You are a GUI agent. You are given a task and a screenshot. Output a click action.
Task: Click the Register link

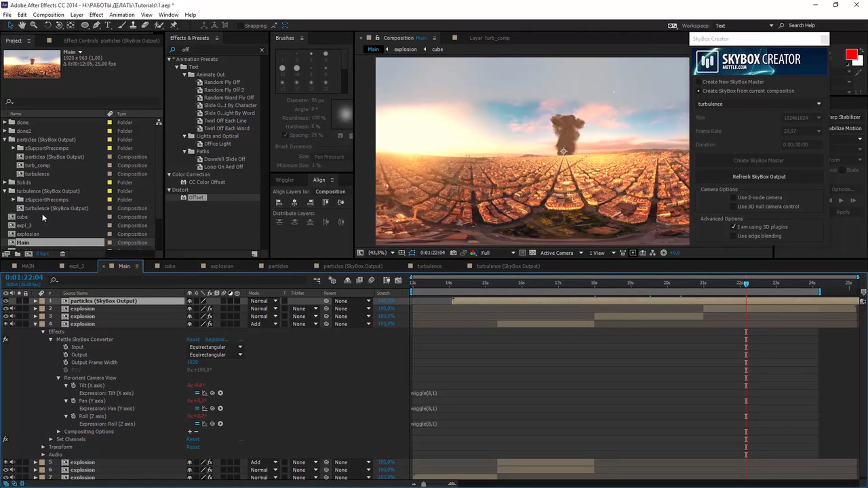[x=217, y=339]
